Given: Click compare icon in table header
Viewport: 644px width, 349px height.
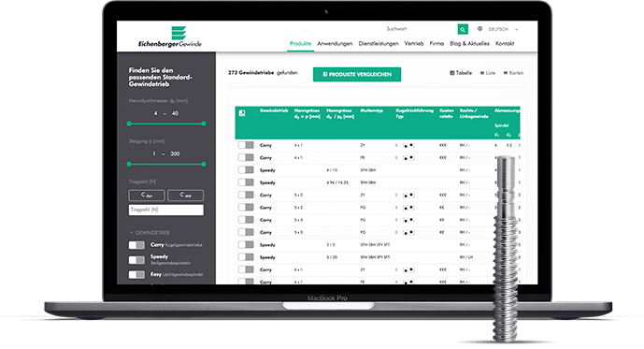Looking at the screenshot, I should tap(242, 113).
